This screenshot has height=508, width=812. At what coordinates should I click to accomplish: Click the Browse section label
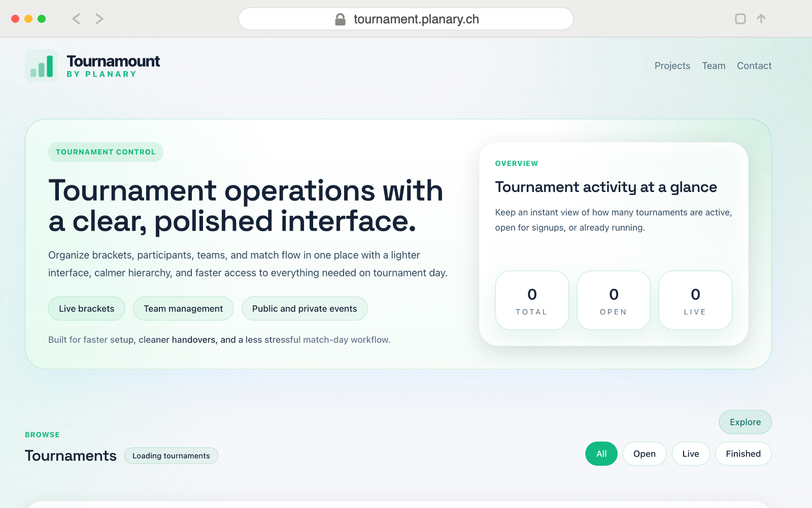click(x=42, y=435)
